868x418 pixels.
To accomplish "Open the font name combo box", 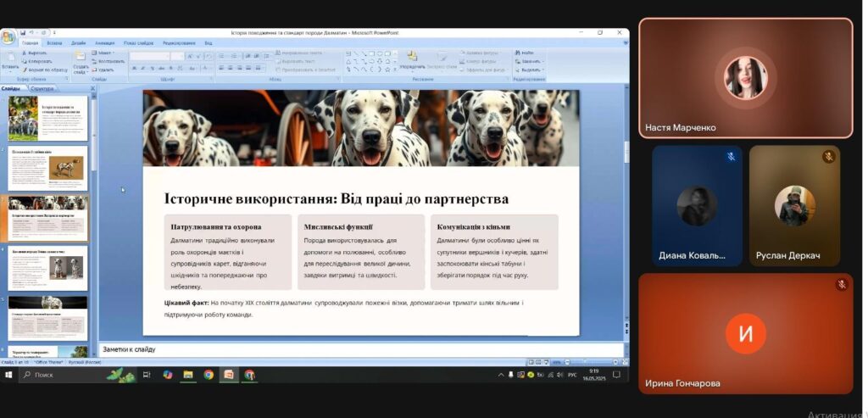I will tap(149, 56).
